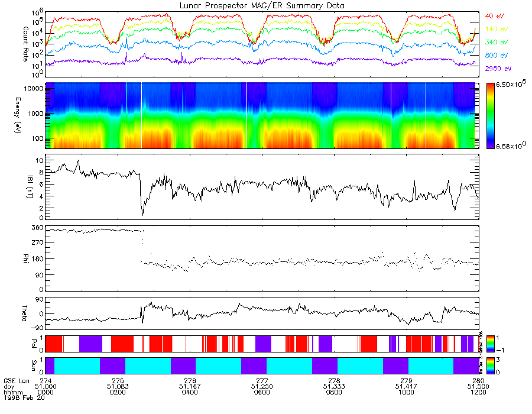Select the '800 eV' legend label
The image size is (532, 414).
coord(497,56)
